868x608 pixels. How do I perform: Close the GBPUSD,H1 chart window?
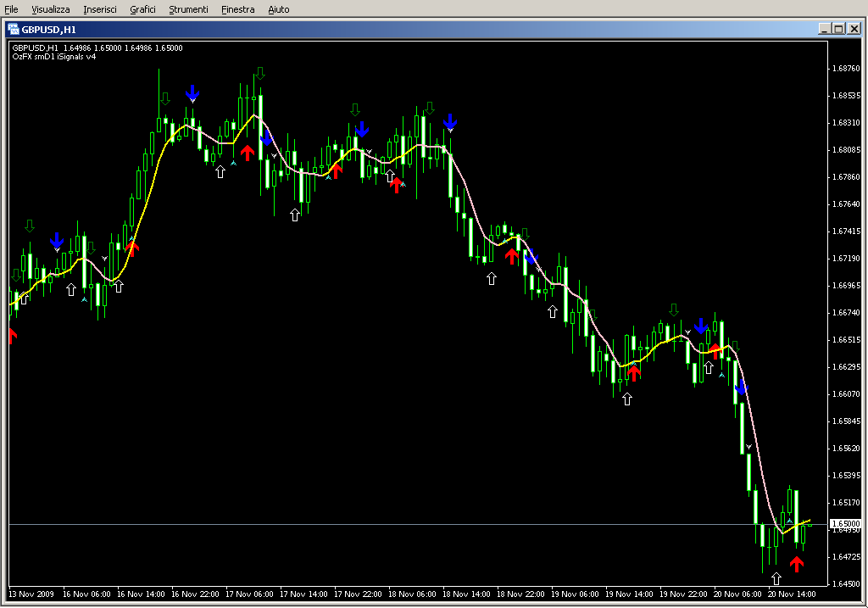pyautogui.click(x=854, y=29)
